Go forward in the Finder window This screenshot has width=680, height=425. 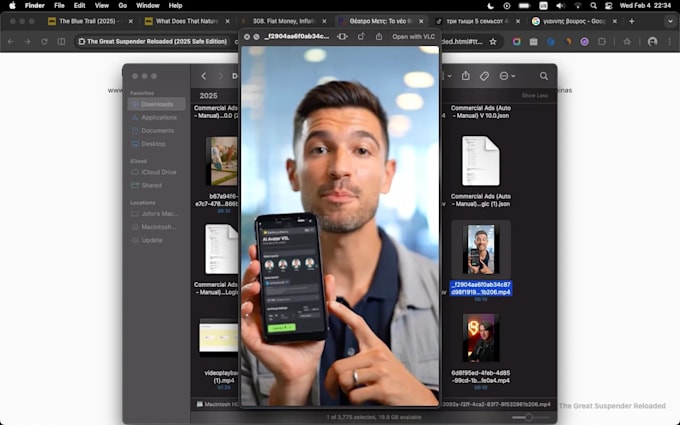pyautogui.click(x=220, y=76)
